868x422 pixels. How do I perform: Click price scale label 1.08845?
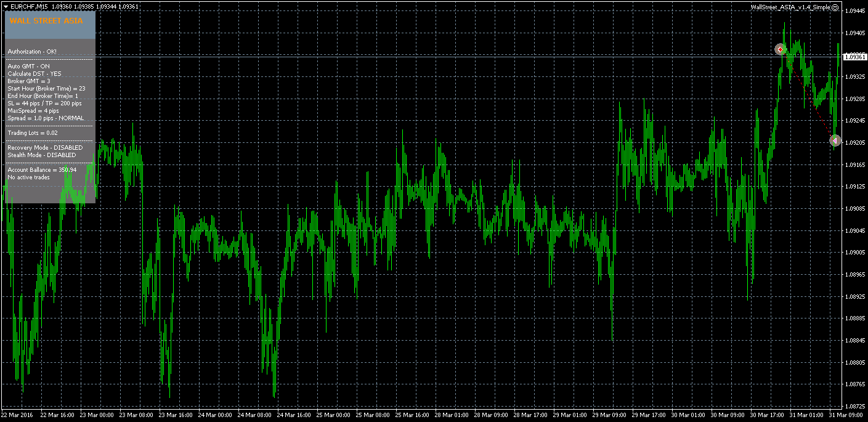coord(855,341)
